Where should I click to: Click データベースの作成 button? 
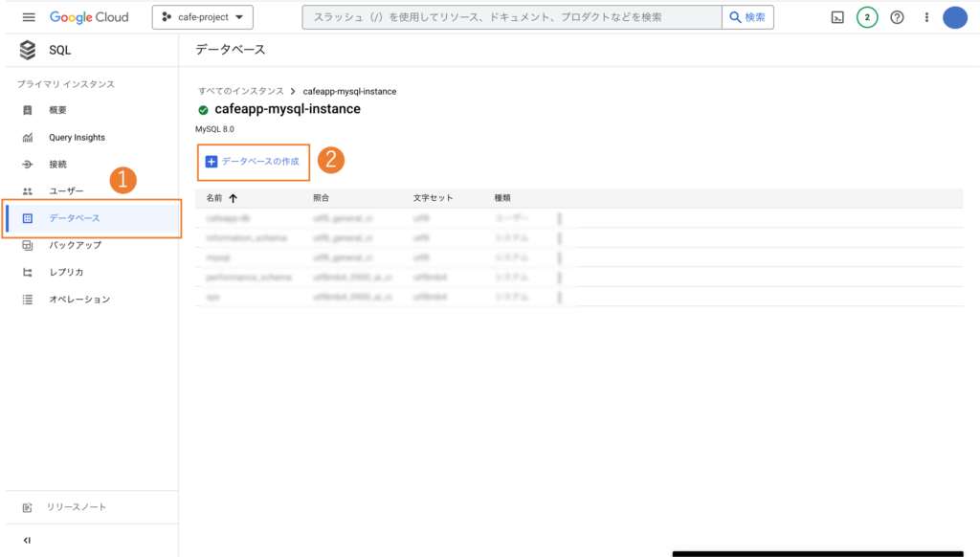click(x=253, y=162)
